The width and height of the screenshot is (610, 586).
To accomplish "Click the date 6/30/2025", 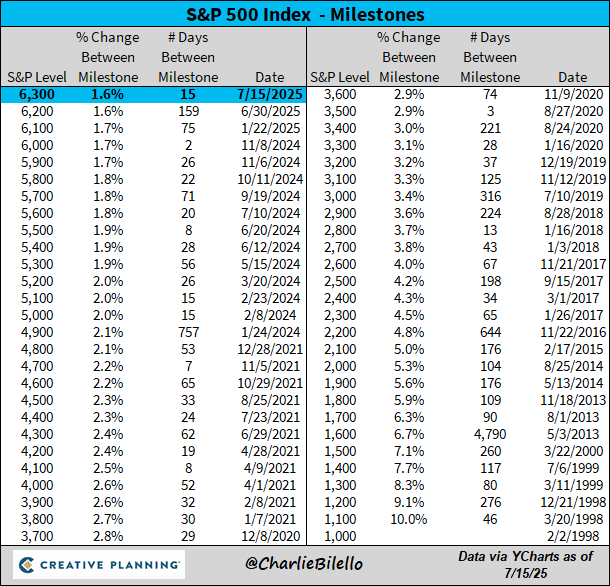I will click(270, 111).
